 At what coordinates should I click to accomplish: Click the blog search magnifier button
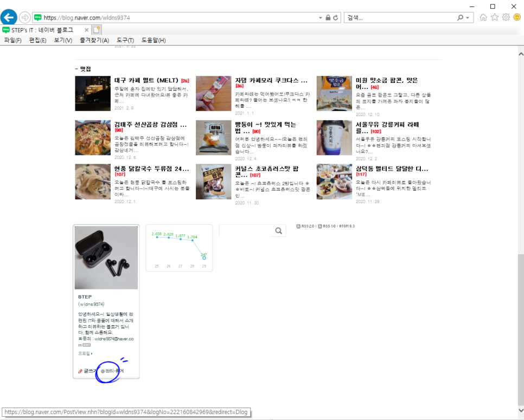[278, 231]
